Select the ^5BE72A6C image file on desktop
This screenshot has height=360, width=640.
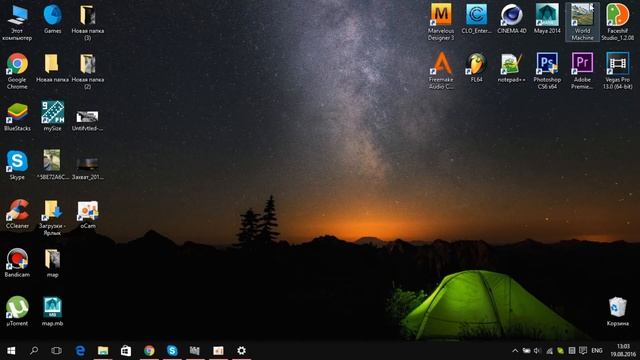click(x=52, y=165)
